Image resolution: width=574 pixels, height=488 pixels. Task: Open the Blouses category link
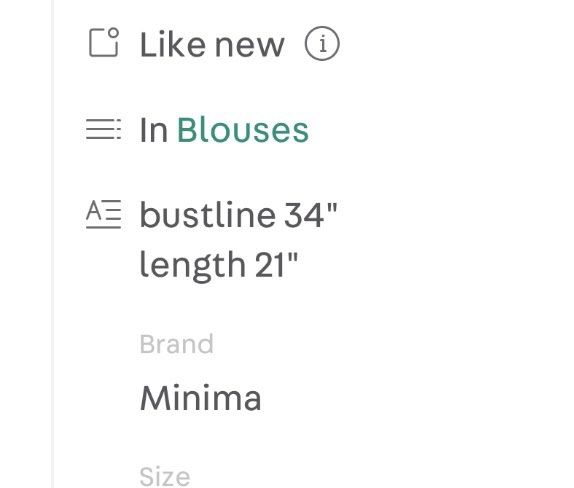pyautogui.click(x=243, y=130)
